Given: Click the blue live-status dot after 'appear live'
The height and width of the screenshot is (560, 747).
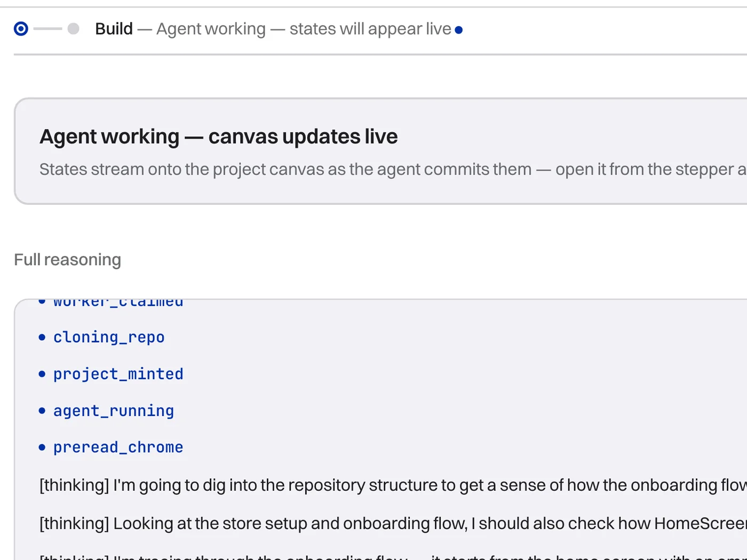Looking at the screenshot, I should click(459, 30).
